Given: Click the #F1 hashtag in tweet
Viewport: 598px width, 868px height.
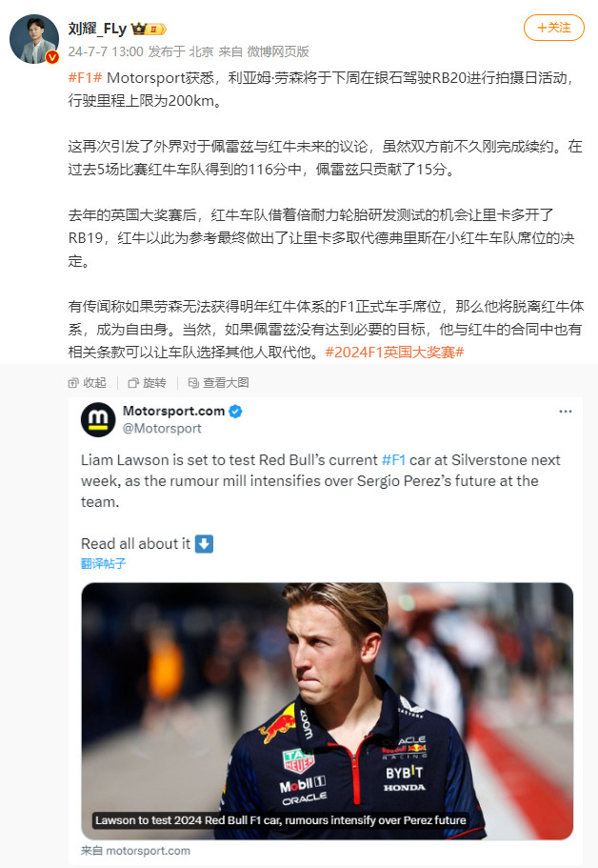Looking at the screenshot, I should click(394, 460).
